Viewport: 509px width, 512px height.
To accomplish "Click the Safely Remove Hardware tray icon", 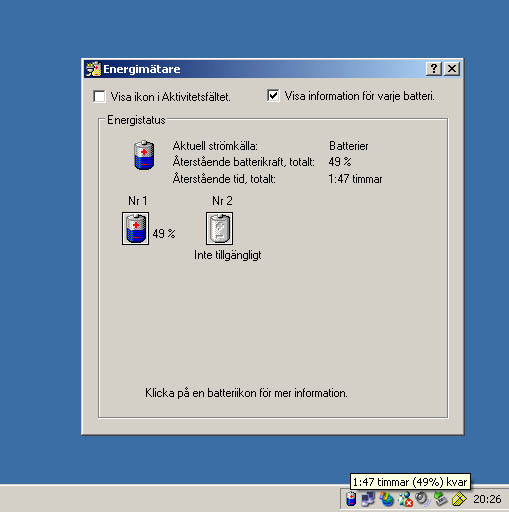I will click(441, 499).
